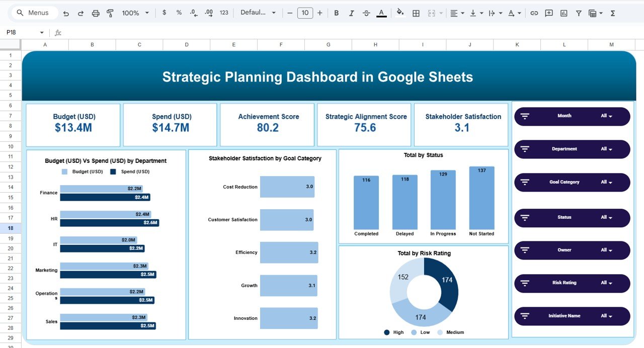Toggle strikethrough formatting

point(366,13)
